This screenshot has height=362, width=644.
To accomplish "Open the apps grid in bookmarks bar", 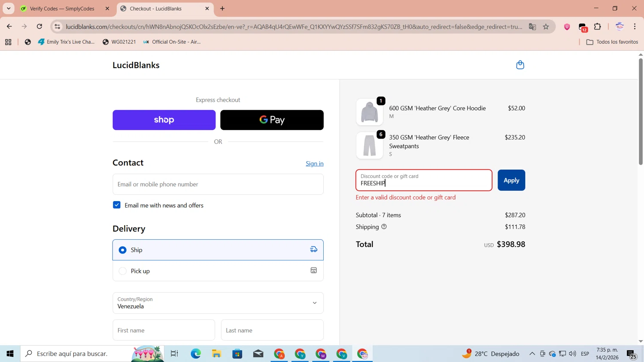I will 8,42.
